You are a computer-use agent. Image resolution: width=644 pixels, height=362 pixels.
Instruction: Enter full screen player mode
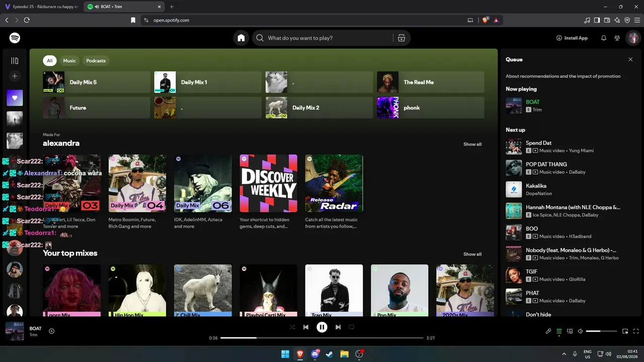[636, 331]
